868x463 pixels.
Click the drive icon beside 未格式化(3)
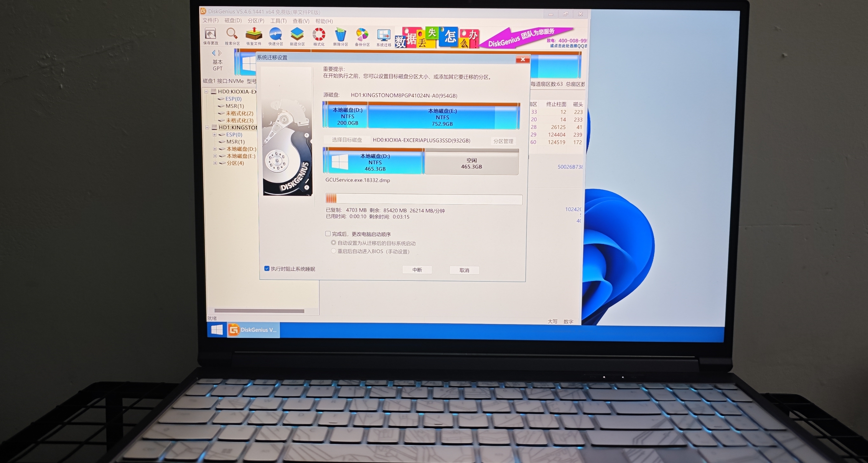click(x=221, y=120)
